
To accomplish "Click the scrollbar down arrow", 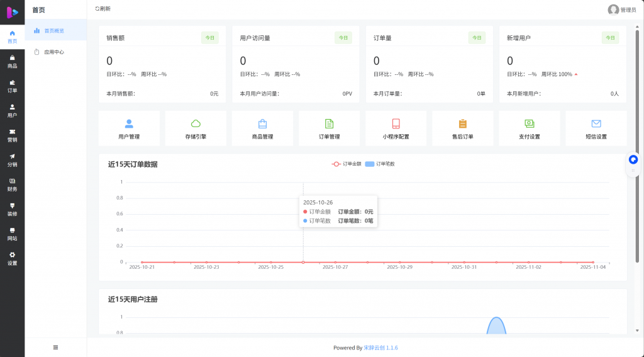I will [638, 330].
